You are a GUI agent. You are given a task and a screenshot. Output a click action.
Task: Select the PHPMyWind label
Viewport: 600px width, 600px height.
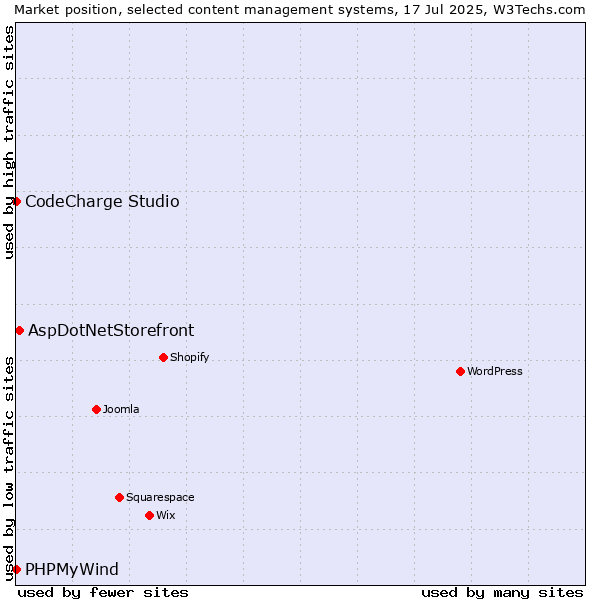coord(72,569)
